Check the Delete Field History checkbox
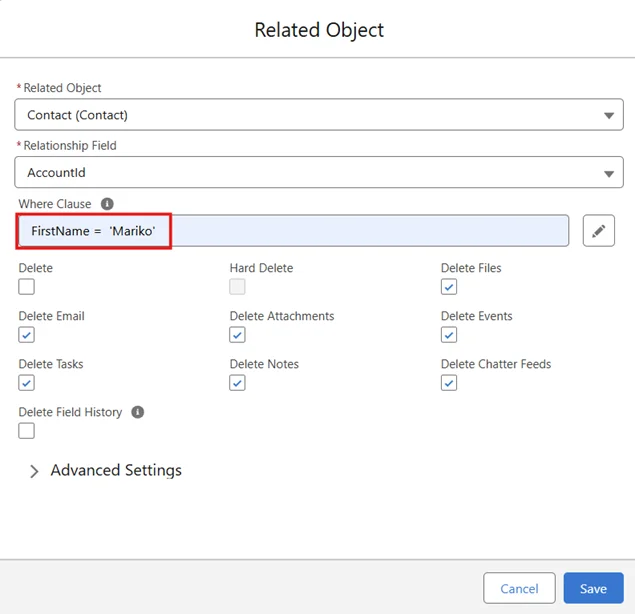The image size is (635, 614). 27,431
